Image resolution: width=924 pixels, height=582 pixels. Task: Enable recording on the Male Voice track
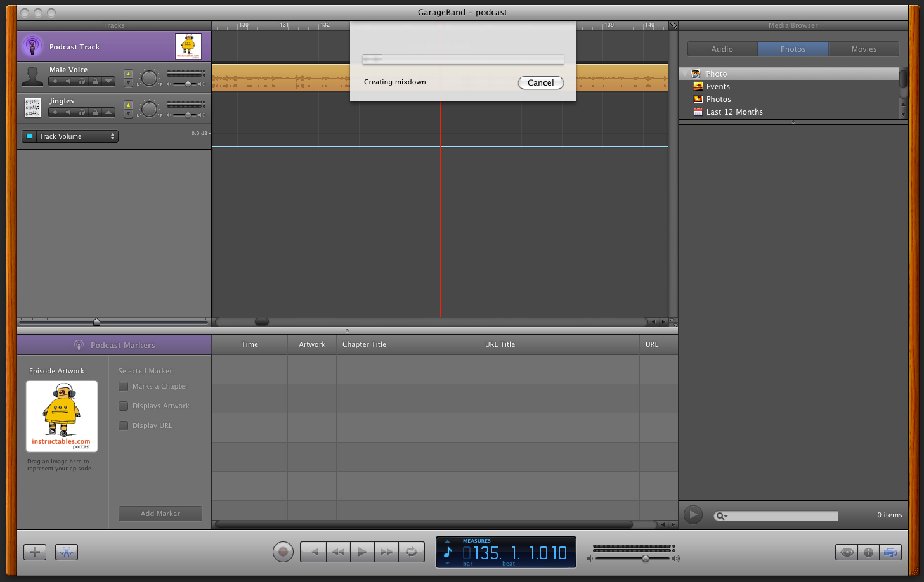55,81
